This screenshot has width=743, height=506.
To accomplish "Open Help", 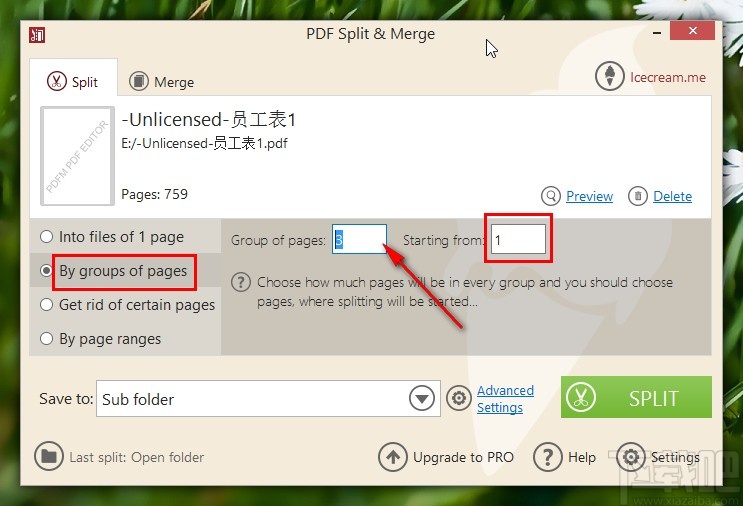I will (x=582, y=457).
